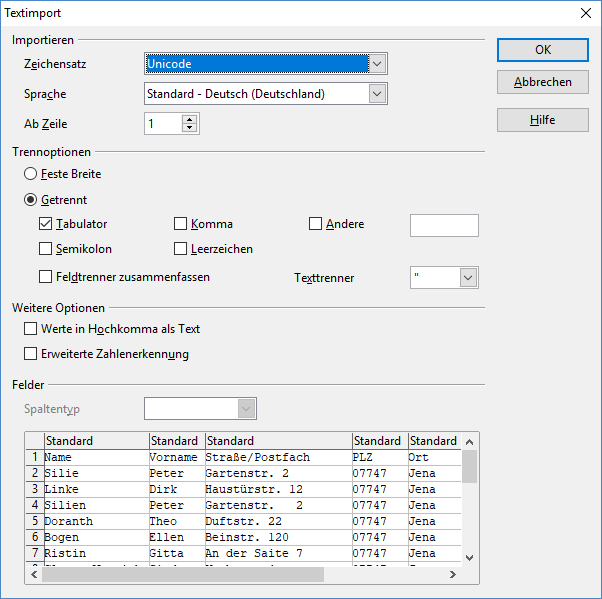
Task: Click the Andere separator text field
Action: [444, 225]
